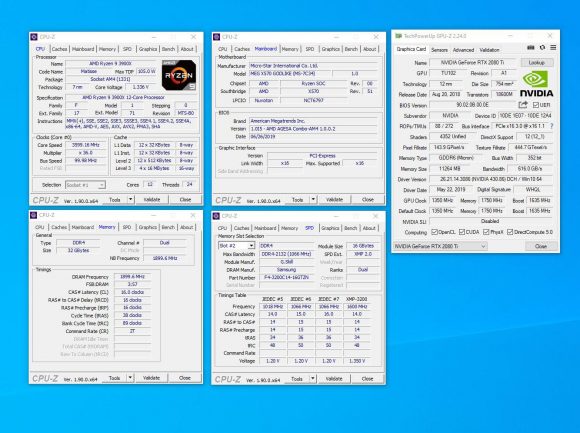Click the Disabled NVIDIA SLI value
580x433 pixels.
[x=491, y=221]
